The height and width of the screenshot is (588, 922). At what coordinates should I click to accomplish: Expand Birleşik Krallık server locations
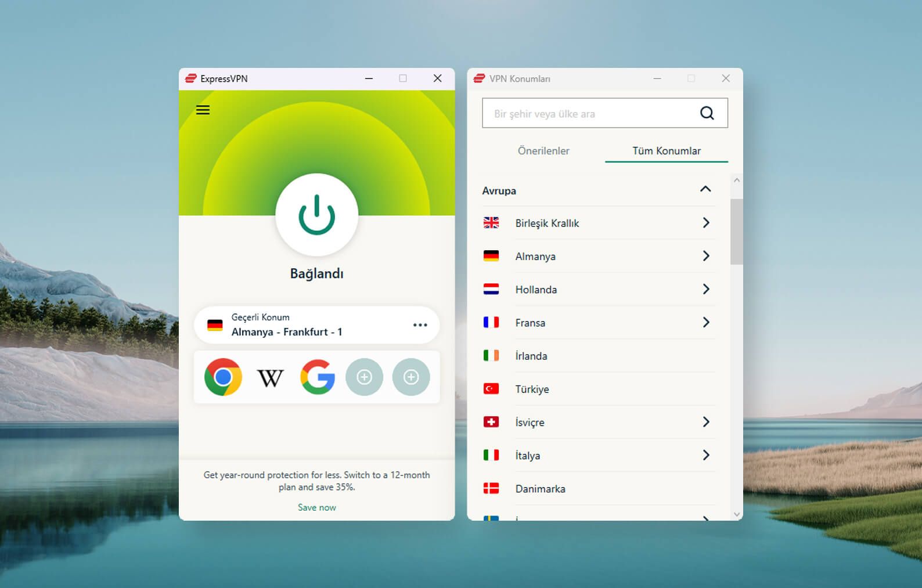(x=706, y=223)
